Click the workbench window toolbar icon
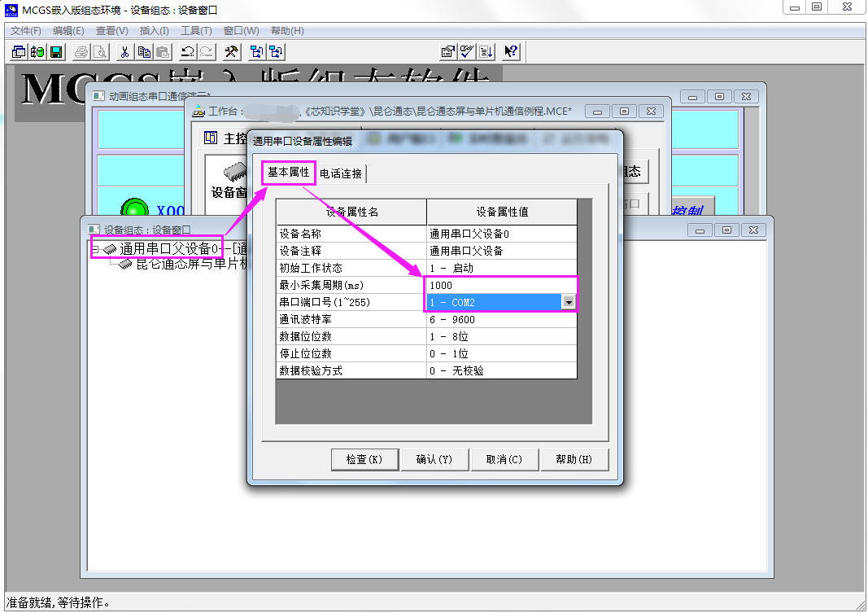Image resolution: width=868 pixels, height=613 pixels. [x=18, y=52]
